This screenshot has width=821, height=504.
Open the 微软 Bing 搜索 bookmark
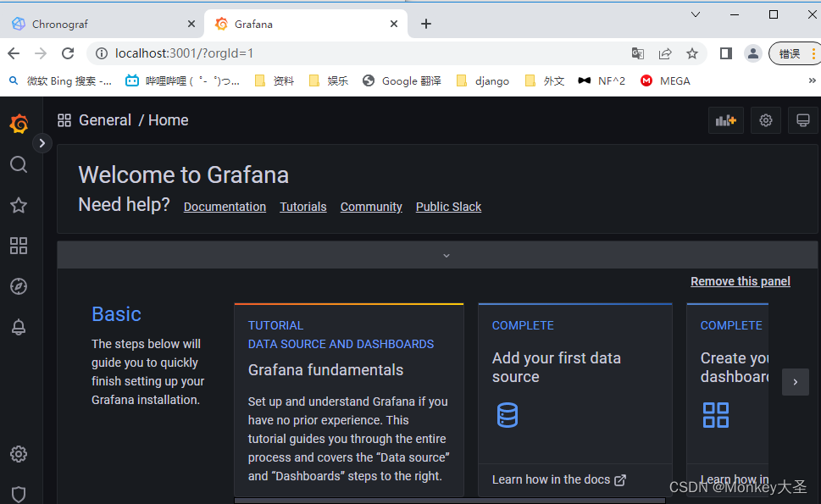[61, 81]
